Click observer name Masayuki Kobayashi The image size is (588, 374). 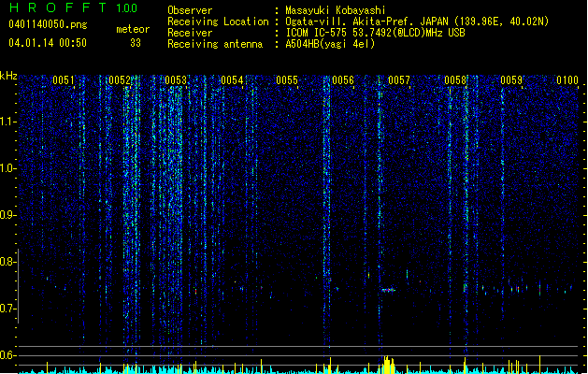(336, 10)
